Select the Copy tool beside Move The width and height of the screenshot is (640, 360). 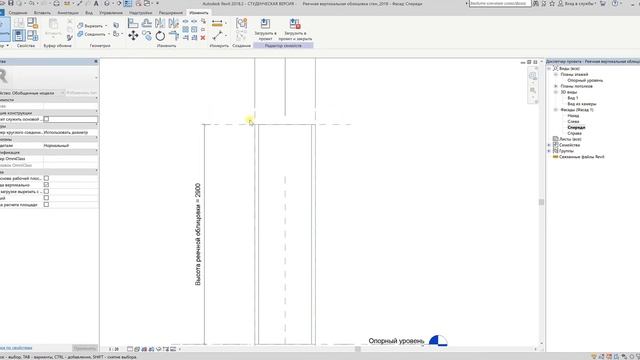[x=147, y=36]
